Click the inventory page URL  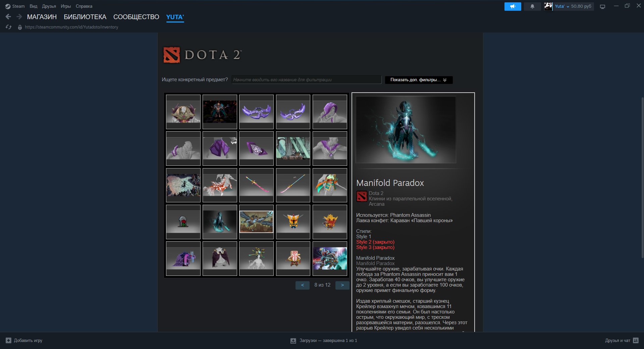coord(71,27)
